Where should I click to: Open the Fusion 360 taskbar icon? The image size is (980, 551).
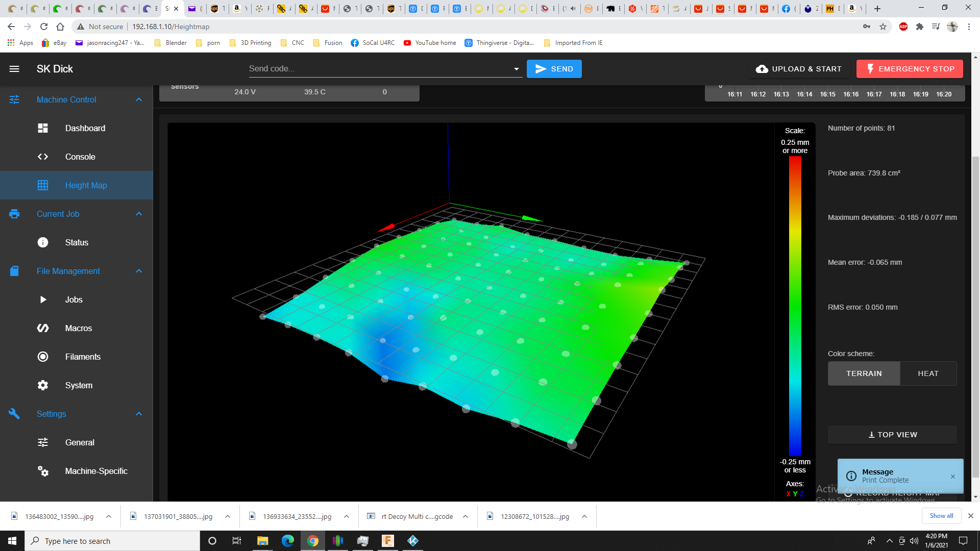coord(388,541)
